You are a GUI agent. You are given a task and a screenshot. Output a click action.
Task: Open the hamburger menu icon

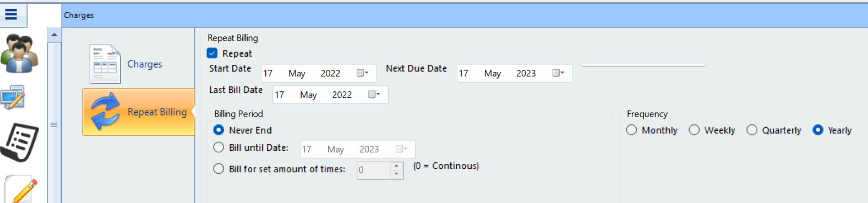pyautogui.click(x=11, y=14)
